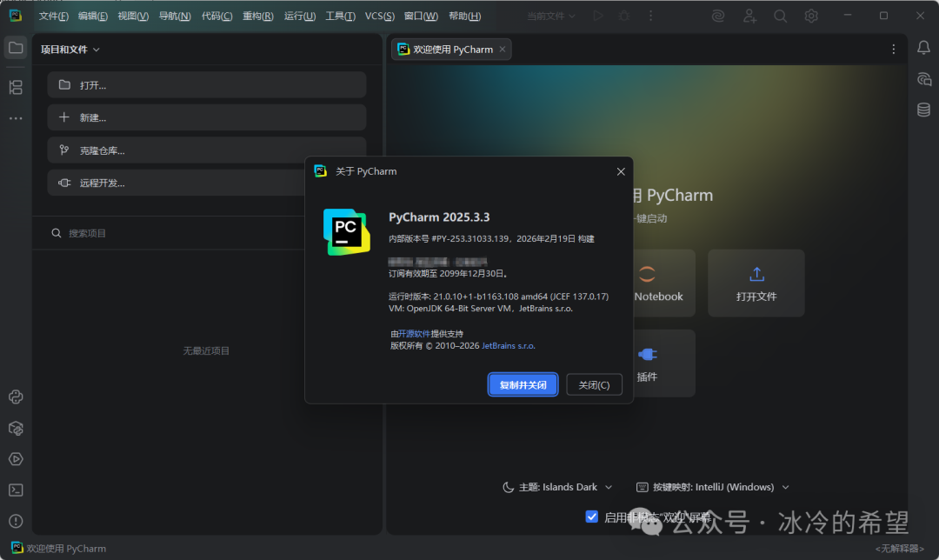Image resolution: width=939 pixels, height=560 pixels.
Task: Open the 按键映射 IntelliJ keymap dropdown
Action: pyautogui.click(x=713, y=487)
